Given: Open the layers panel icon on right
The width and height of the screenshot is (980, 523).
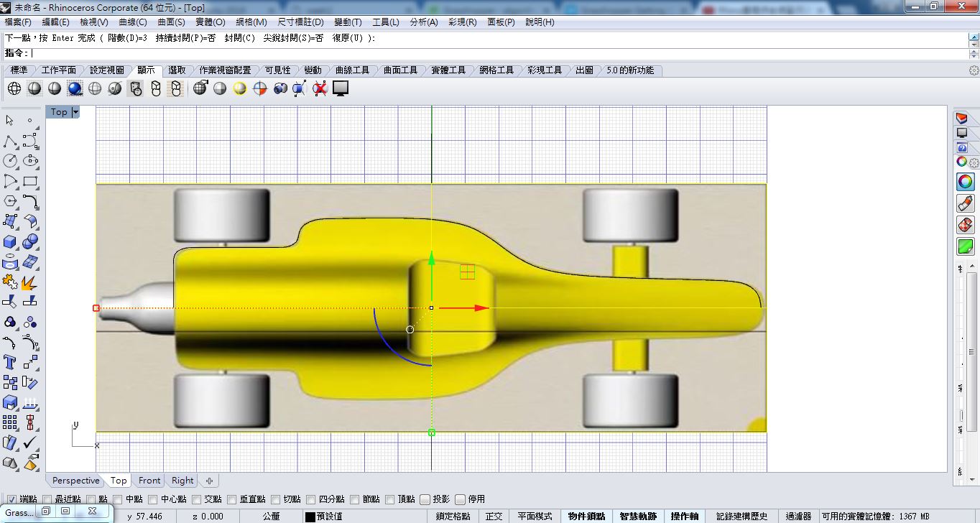Looking at the screenshot, I should pyautogui.click(x=962, y=119).
